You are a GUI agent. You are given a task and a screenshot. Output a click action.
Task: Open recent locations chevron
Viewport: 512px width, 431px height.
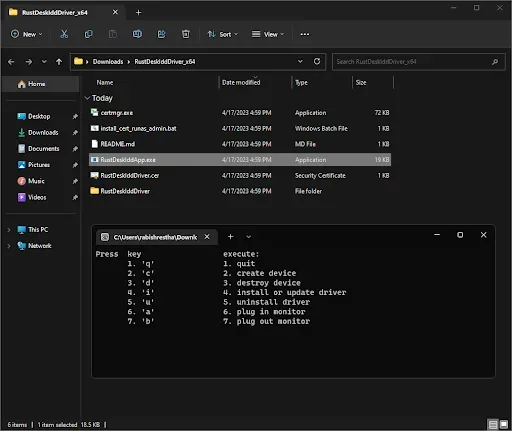(44, 62)
